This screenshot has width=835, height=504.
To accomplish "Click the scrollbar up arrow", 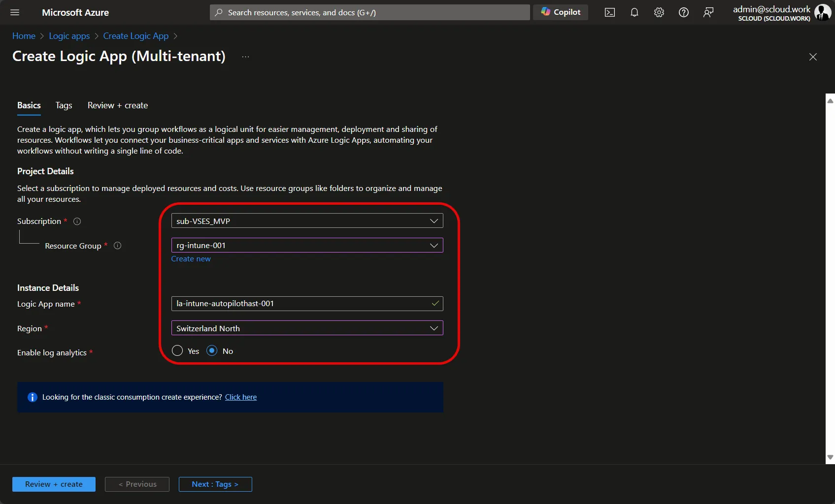I will (830, 100).
